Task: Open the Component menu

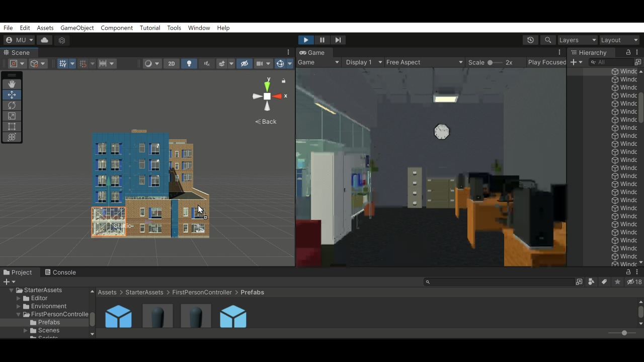Action: tap(117, 28)
